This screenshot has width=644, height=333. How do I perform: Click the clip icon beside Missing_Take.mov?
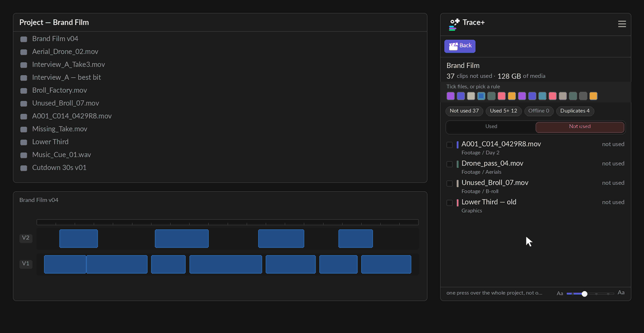pyautogui.click(x=24, y=129)
